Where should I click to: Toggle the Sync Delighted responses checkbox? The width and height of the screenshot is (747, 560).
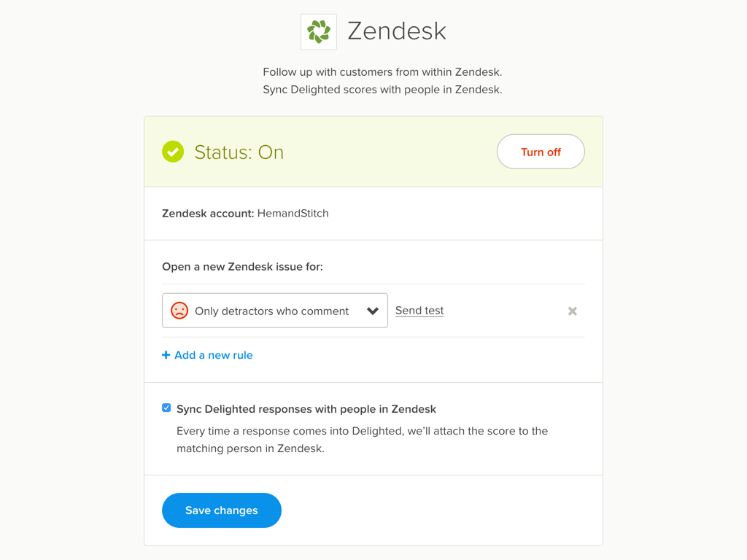[166, 408]
